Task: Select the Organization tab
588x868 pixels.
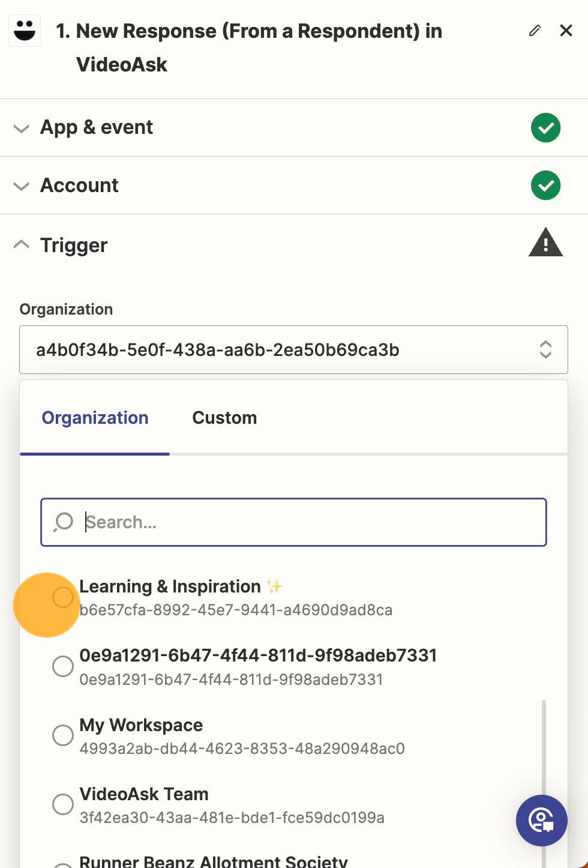Action: [95, 418]
